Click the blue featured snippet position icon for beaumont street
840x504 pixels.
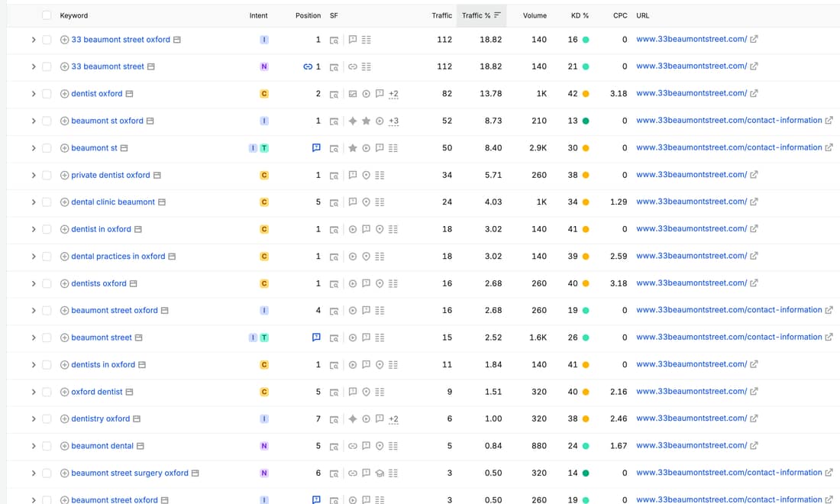(317, 338)
